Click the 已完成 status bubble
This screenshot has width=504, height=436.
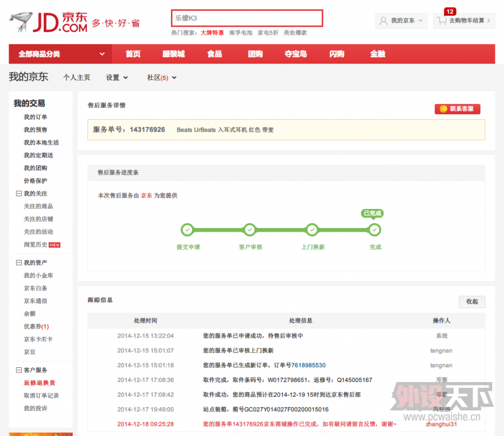click(372, 213)
